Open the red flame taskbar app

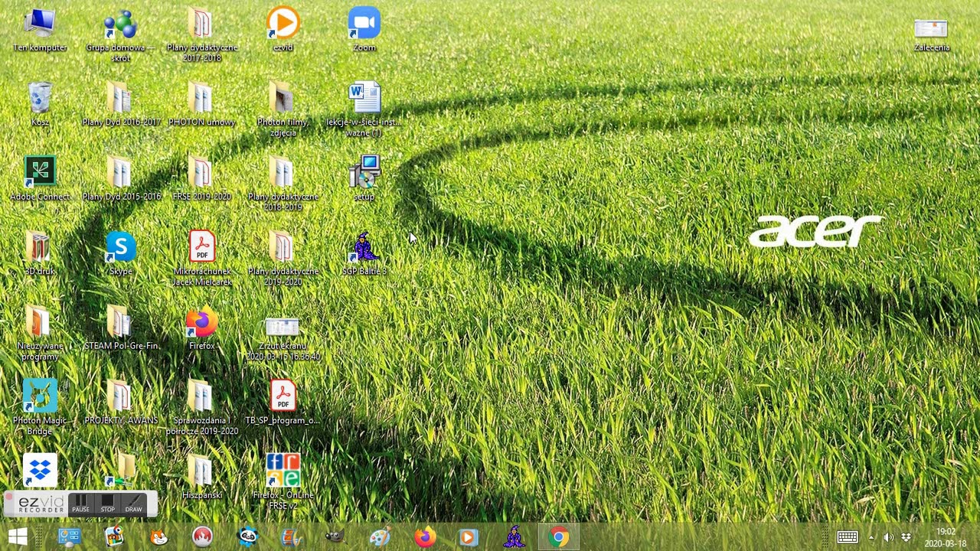202,537
